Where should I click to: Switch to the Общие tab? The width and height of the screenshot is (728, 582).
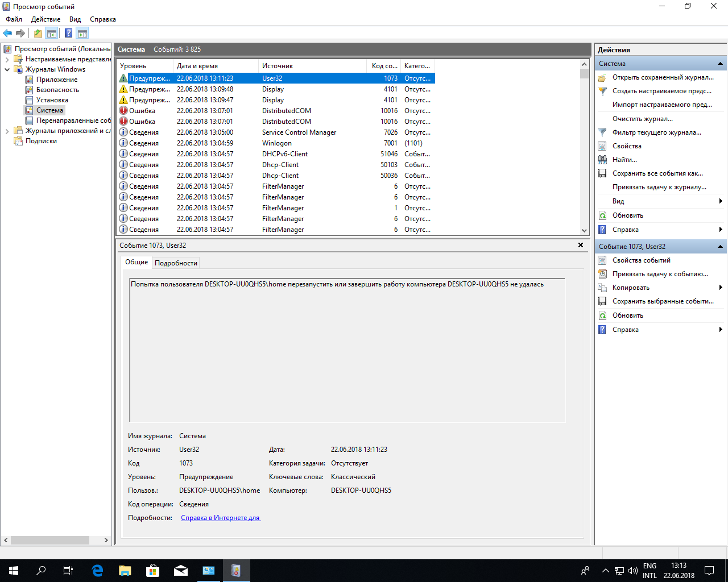tap(136, 262)
